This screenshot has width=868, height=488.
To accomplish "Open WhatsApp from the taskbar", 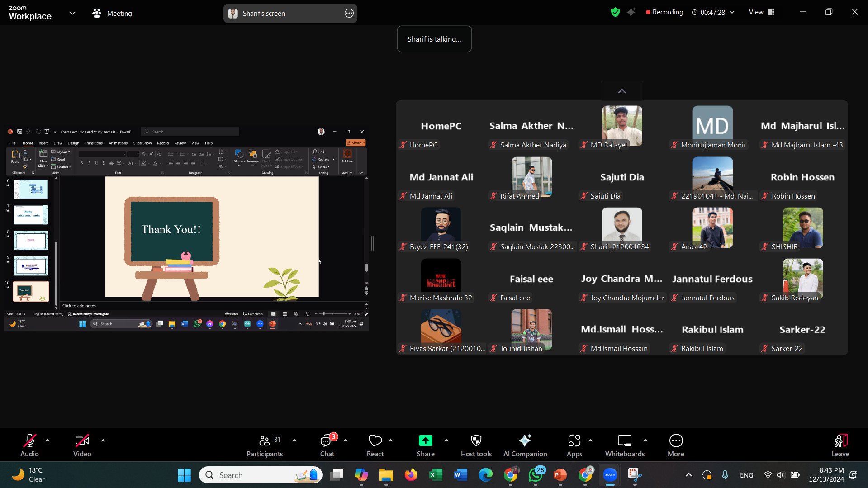I will [x=536, y=475].
